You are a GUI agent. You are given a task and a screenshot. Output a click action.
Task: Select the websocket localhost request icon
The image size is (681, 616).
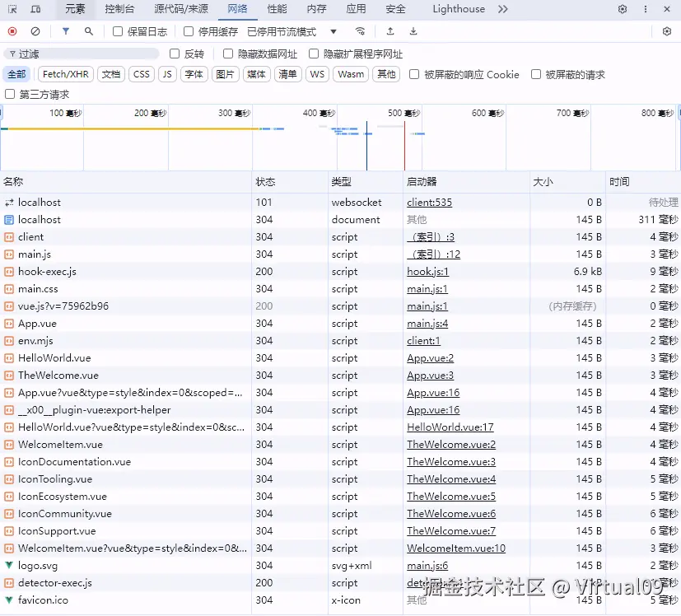coord(9,203)
